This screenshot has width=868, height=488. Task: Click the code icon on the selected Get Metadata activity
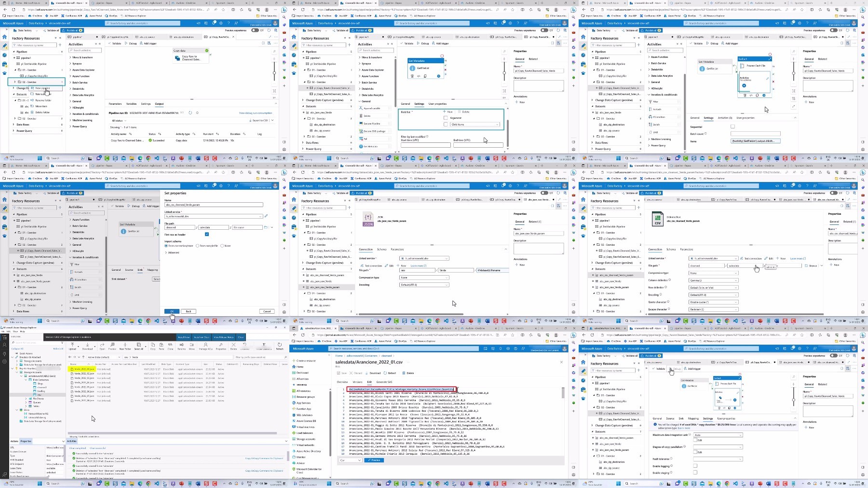(419, 76)
